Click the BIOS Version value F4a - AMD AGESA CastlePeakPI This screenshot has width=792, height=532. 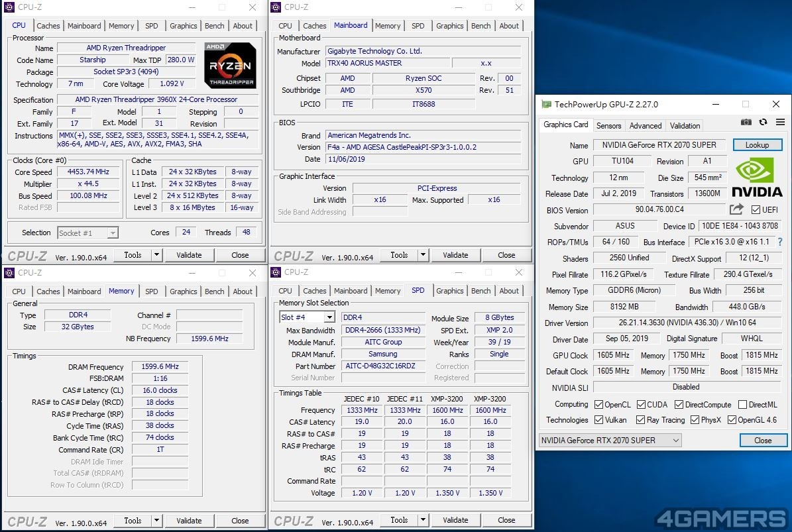click(x=424, y=147)
